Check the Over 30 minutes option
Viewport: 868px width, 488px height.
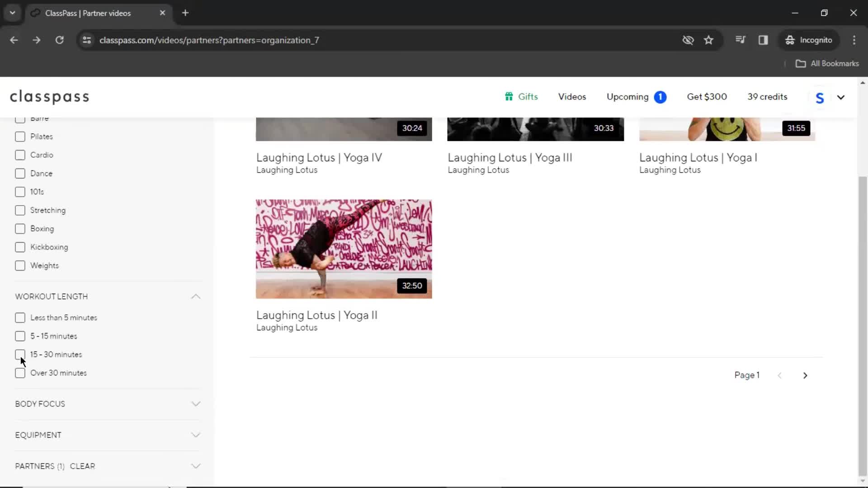[x=20, y=373]
